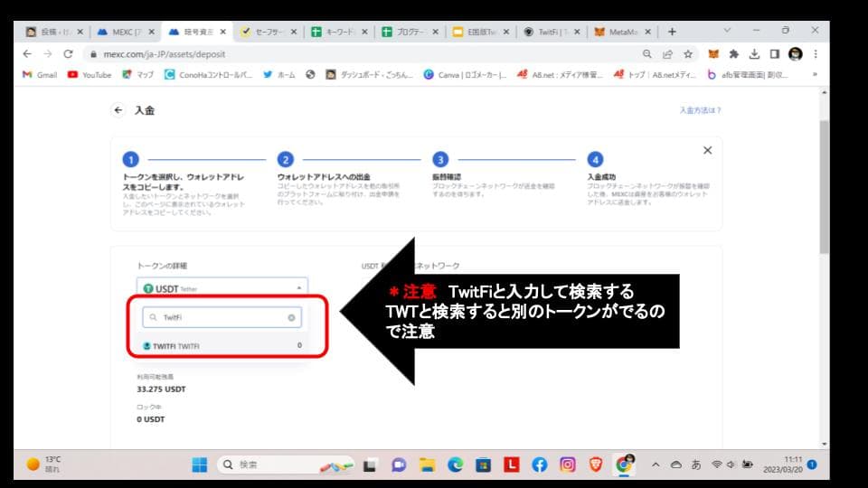Open the extensions puzzle icon
This screenshot has height=488, width=868.
pos(734,53)
